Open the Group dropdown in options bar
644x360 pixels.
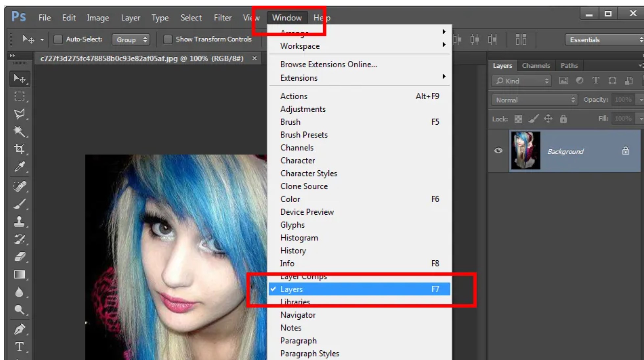(131, 40)
